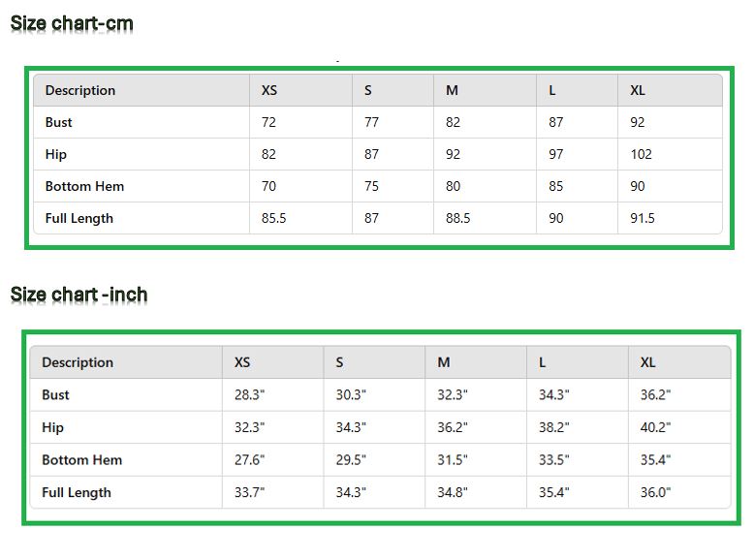Click the L column header in cm chart
This screenshot has height=560, width=754.
coord(552,90)
